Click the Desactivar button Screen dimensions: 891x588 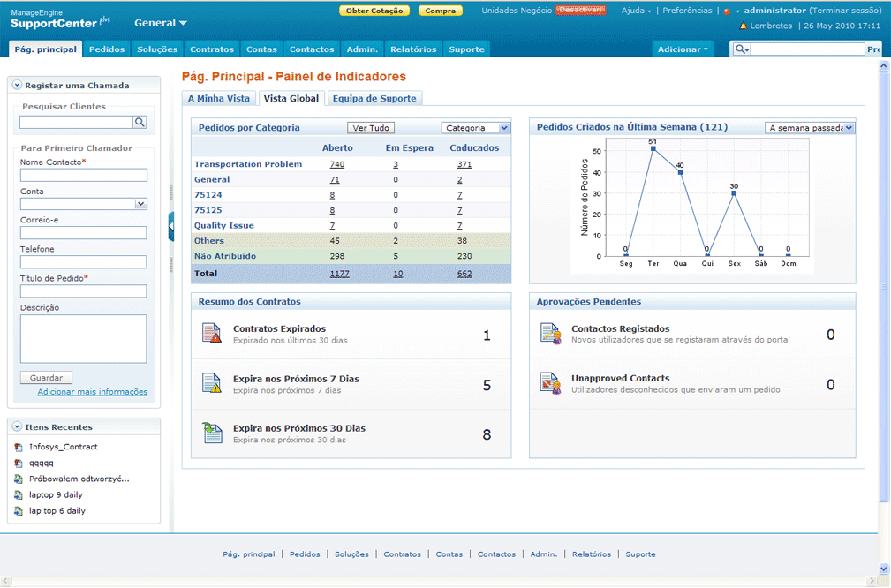[x=580, y=11]
